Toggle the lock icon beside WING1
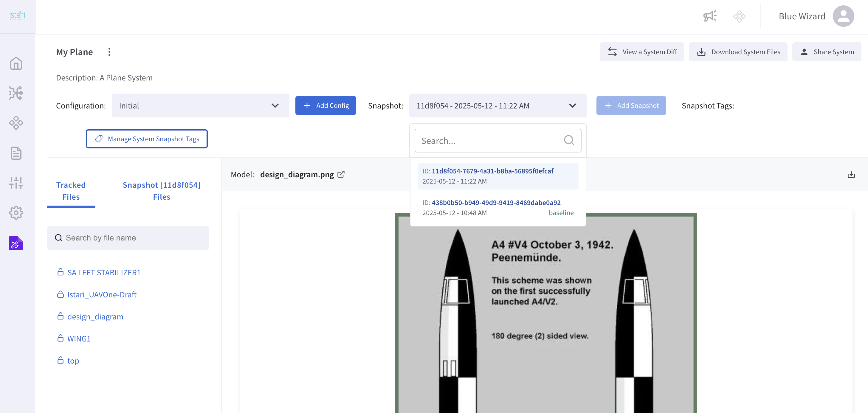Viewport: 868px width, 413px height. click(x=60, y=338)
